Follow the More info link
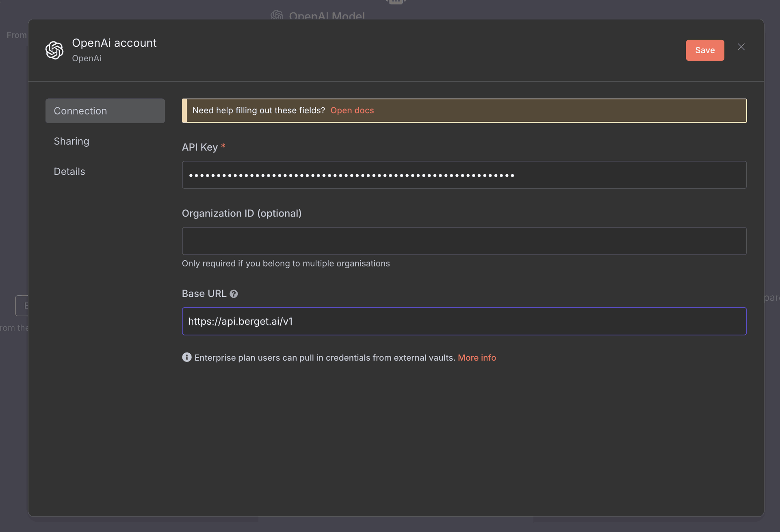Image resolution: width=780 pixels, height=532 pixels. [x=477, y=358]
